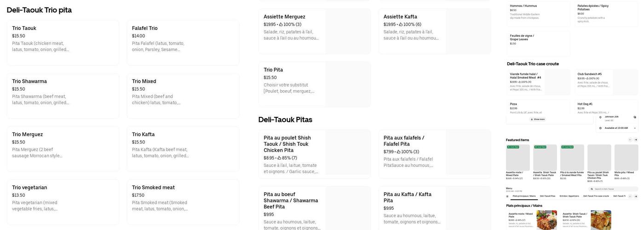The image size is (644, 230).
Task: Open the Assiette mixte featured thumbnail
Action: tap(518, 158)
